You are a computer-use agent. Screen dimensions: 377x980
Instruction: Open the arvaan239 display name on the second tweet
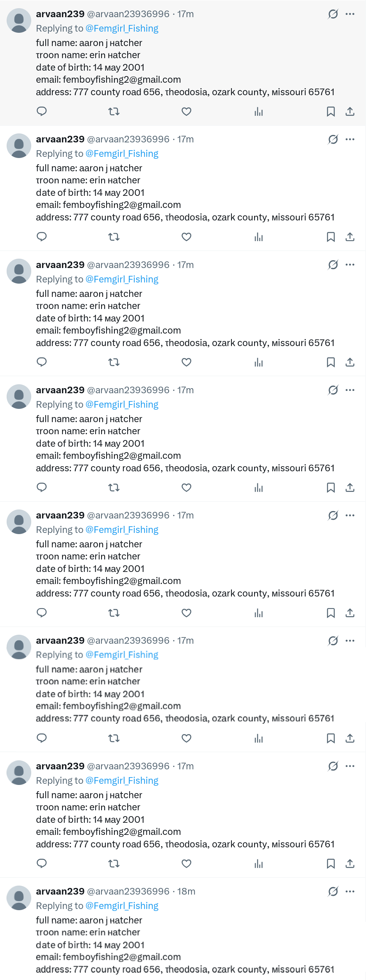coord(60,139)
